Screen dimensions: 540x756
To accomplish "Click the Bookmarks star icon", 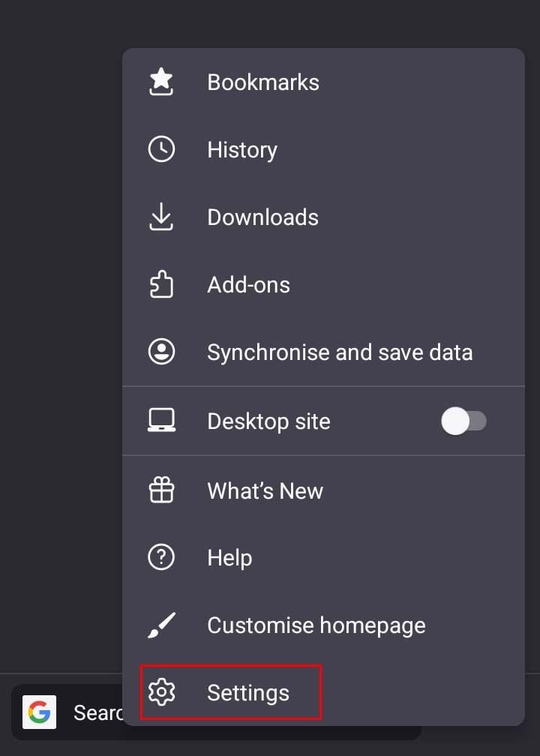I will pos(161,82).
